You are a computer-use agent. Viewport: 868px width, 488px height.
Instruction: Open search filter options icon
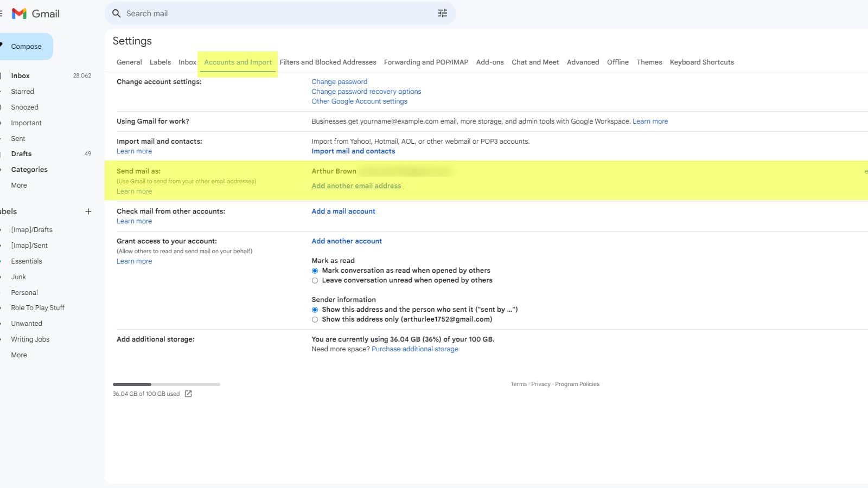coord(442,14)
